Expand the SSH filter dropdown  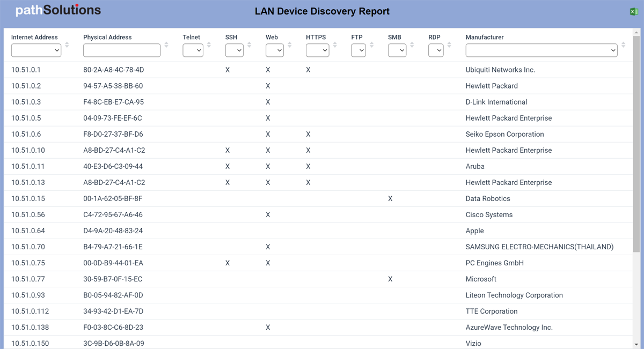234,50
